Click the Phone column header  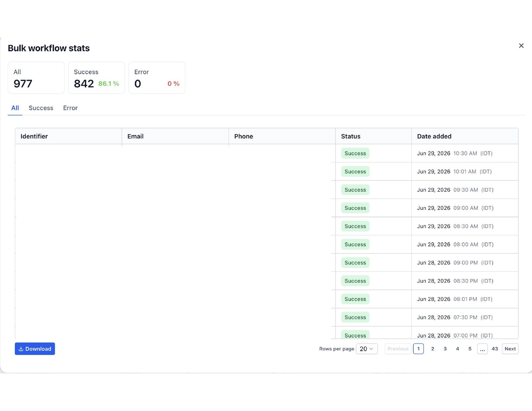[282, 136]
